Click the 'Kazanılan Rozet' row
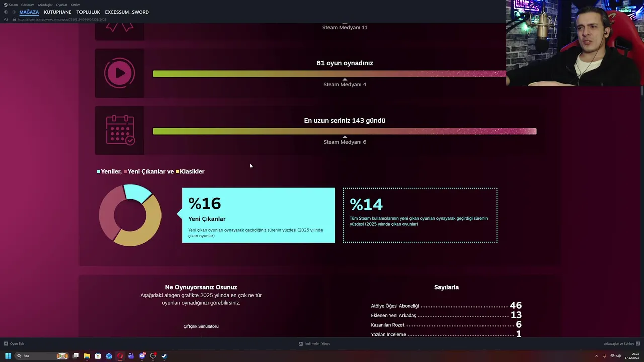Image resolution: width=644 pixels, height=362 pixels. pos(446,325)
